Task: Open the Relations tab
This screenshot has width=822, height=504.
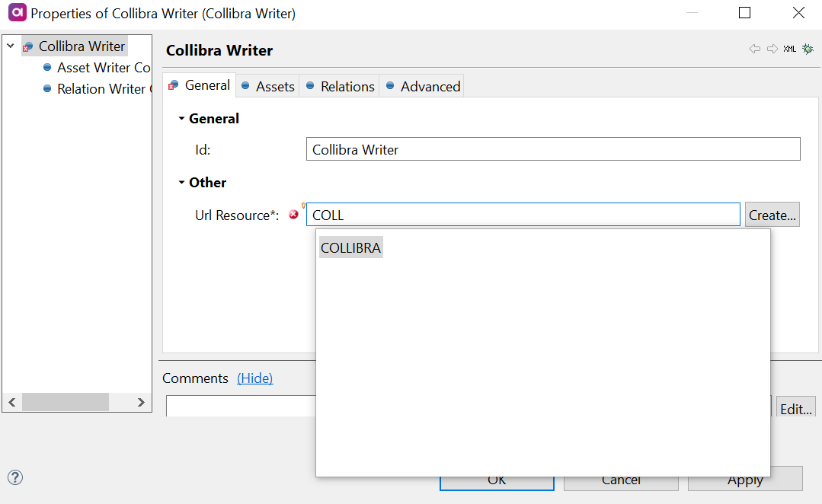Action: coord(340,87)
